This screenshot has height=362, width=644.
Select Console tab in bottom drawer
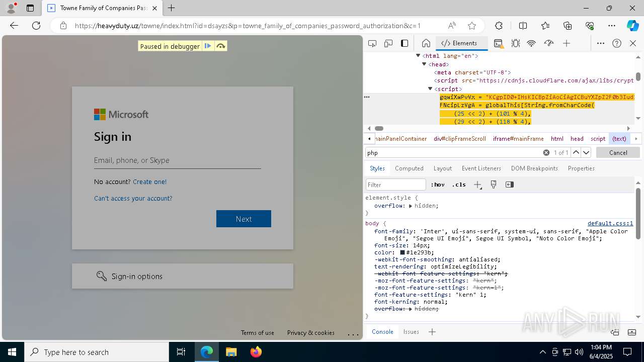[x=382, y=332]
